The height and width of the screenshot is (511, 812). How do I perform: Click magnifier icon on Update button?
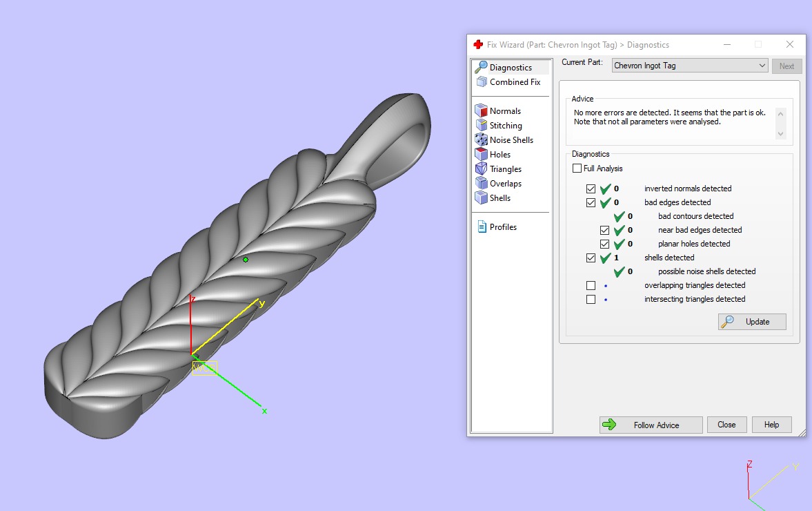point(728,321)
